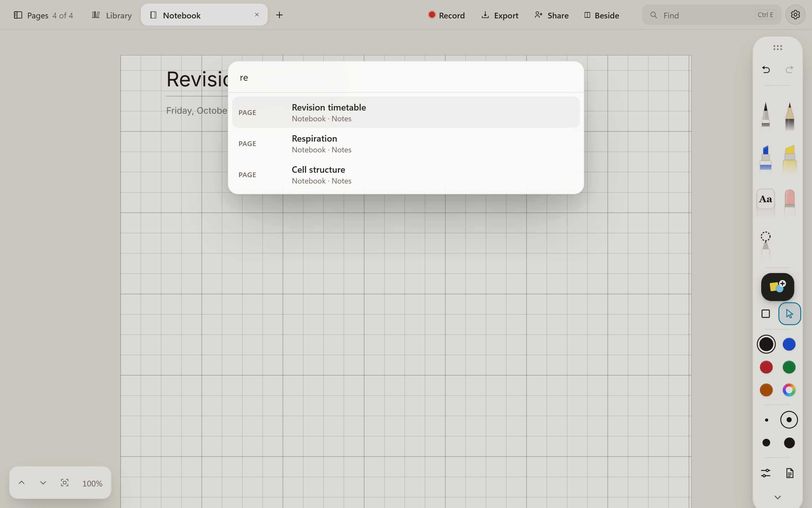Click the Export button
The image size is (812, 508).
point(500,15)
